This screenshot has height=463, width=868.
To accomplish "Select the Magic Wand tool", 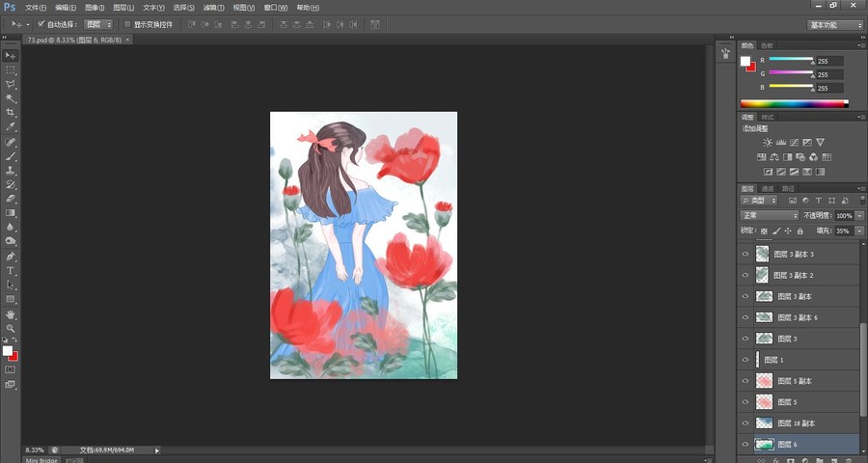I will (x=10, y=98).
